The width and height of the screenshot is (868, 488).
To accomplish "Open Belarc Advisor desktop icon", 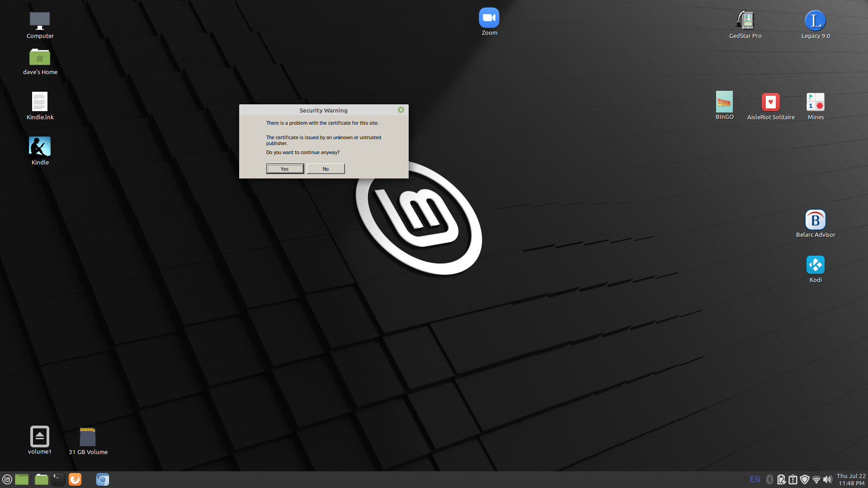I will pyautogui.click(x=816, y=224).
